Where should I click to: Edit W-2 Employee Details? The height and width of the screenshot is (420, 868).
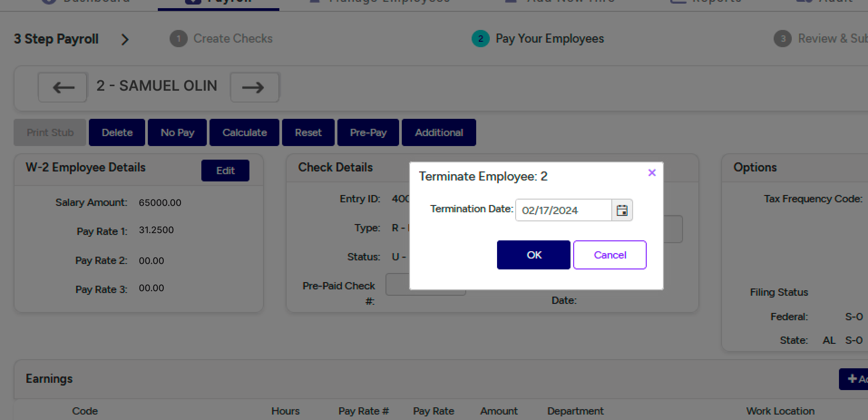[225, 171]
